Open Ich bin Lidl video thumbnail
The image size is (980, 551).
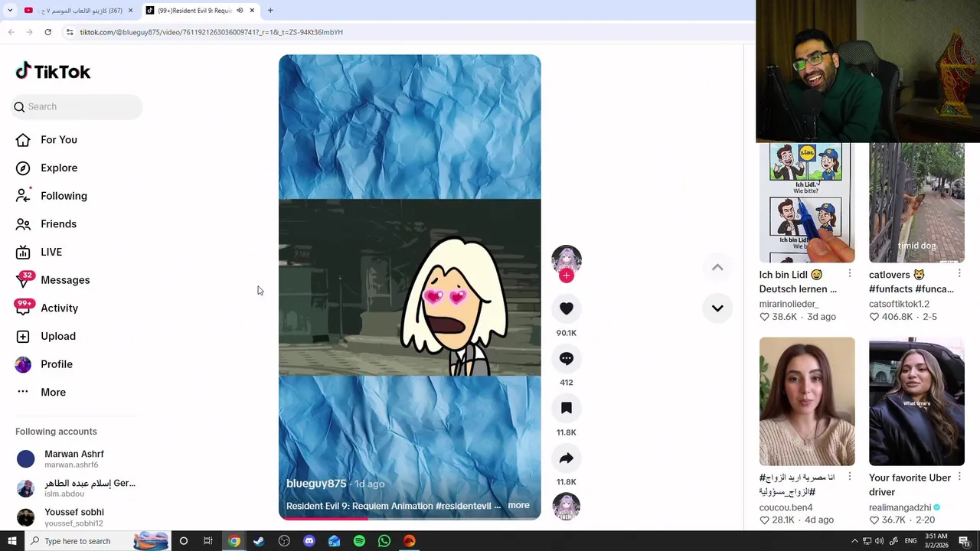coord(807,203)
